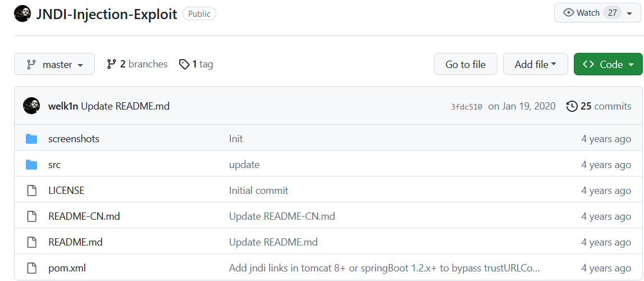Click the pom.xml file icon
Screen dimensions: 644x281
coord(31,268)
